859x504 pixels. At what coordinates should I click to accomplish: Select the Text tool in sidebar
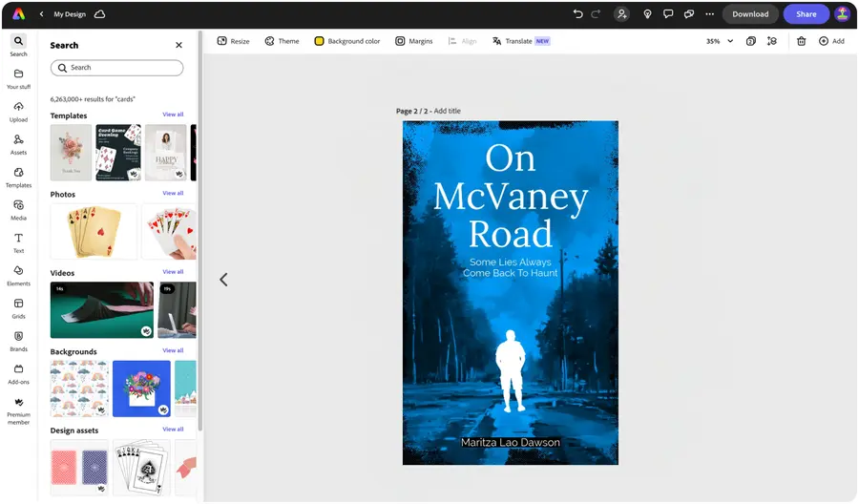18,241
